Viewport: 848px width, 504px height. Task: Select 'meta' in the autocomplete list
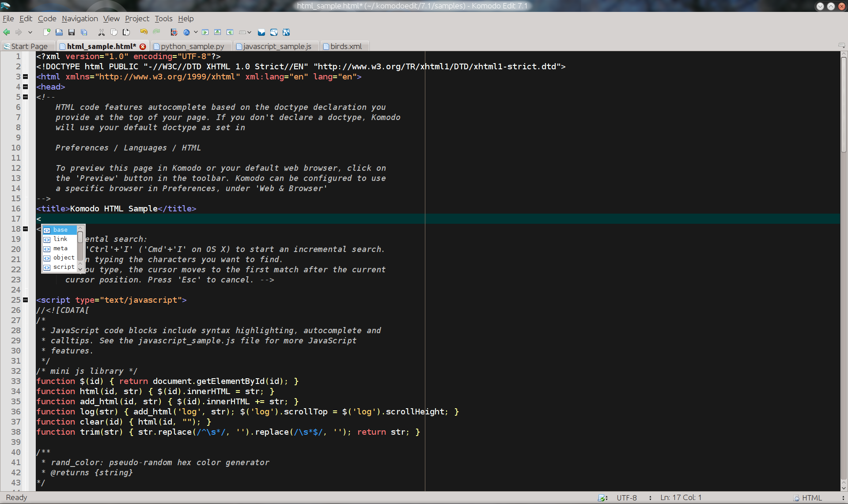(60, 248)
